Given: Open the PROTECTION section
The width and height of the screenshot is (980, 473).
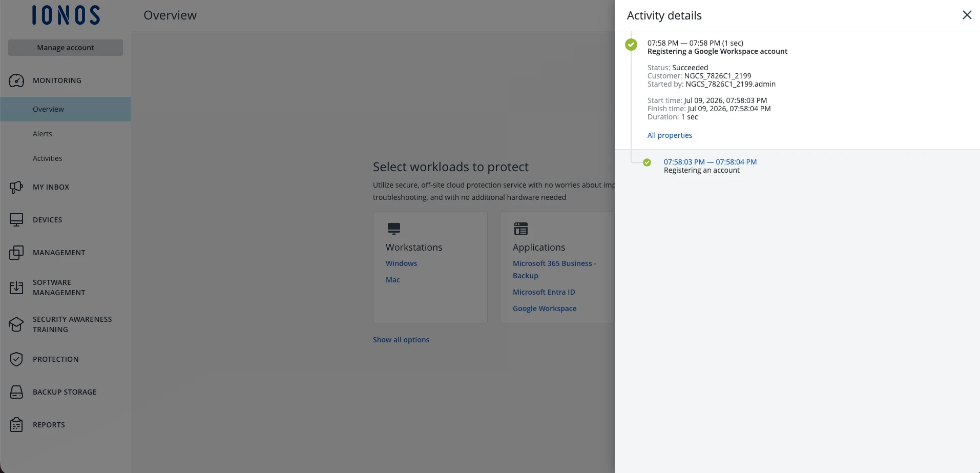Looking at the screenshot, I should [66, 359].
